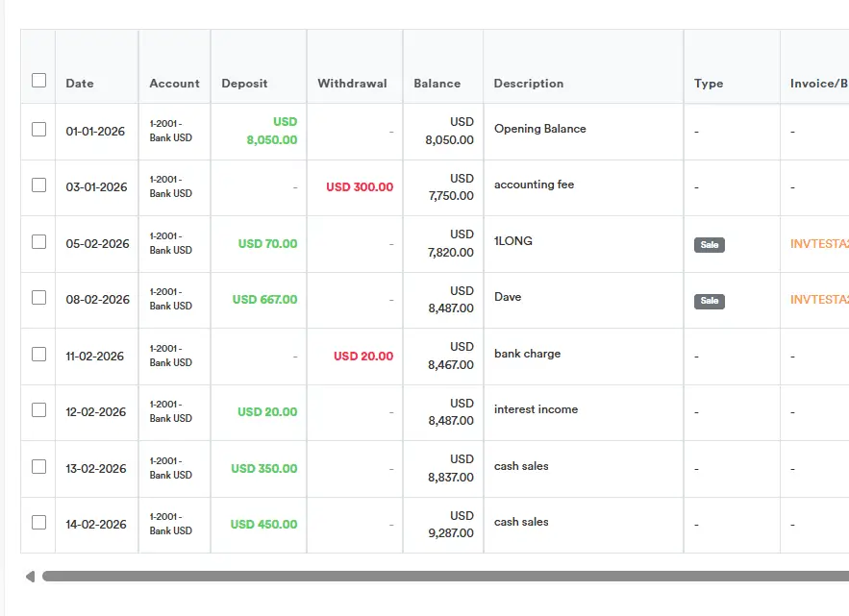Check the bank charge row checkbox
The height and width of the screenshot is (616, 849).
click(x=38, y=354)
